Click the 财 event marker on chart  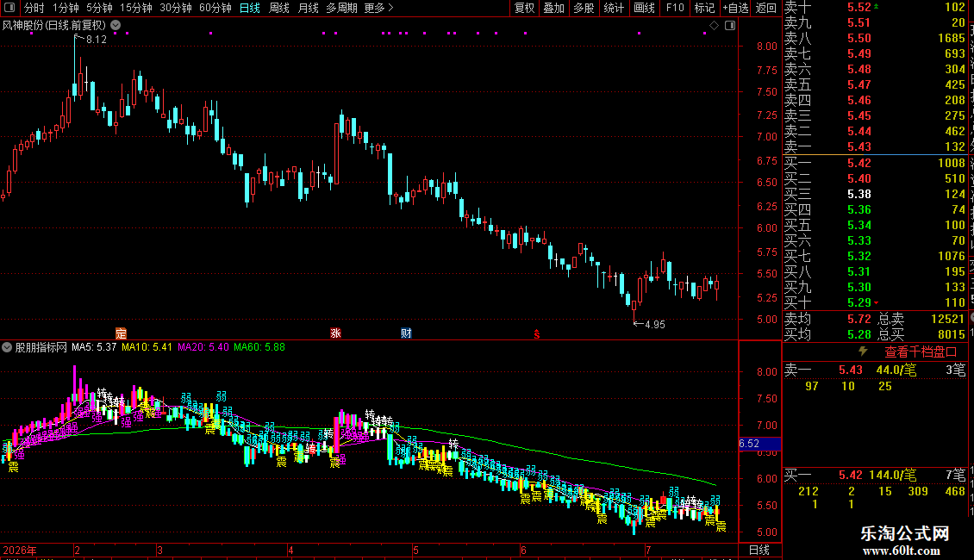pyautogui.click(x=406, y=333)
